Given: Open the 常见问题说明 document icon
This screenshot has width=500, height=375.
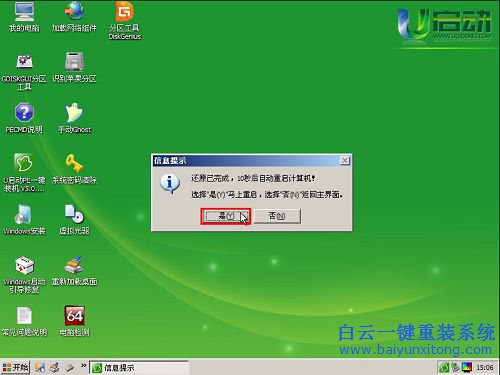Looking at the screenshot, I should point(24,321).
